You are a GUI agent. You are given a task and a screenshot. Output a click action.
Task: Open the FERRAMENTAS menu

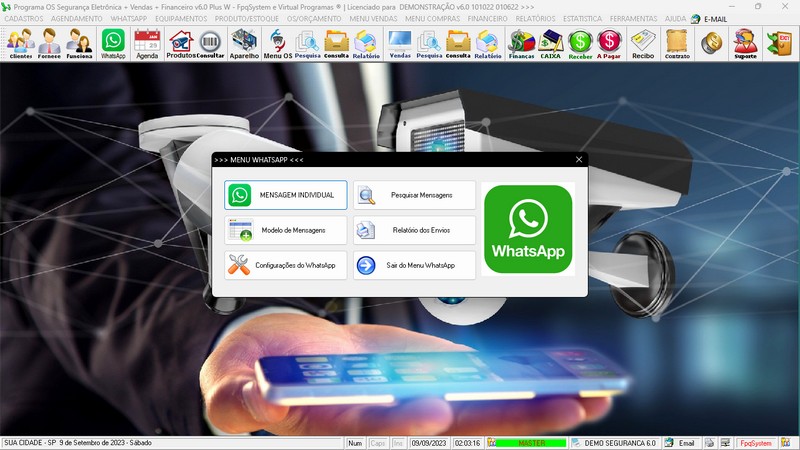click(633, 19)
